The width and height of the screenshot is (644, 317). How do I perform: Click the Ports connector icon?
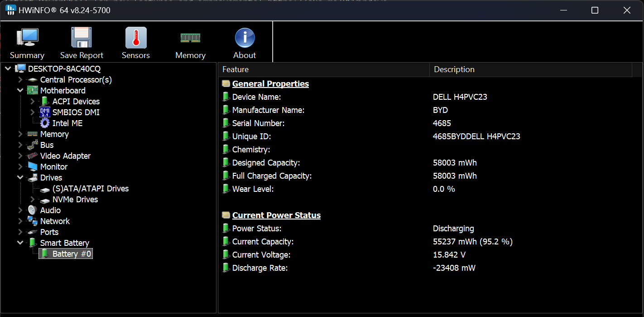33,232
